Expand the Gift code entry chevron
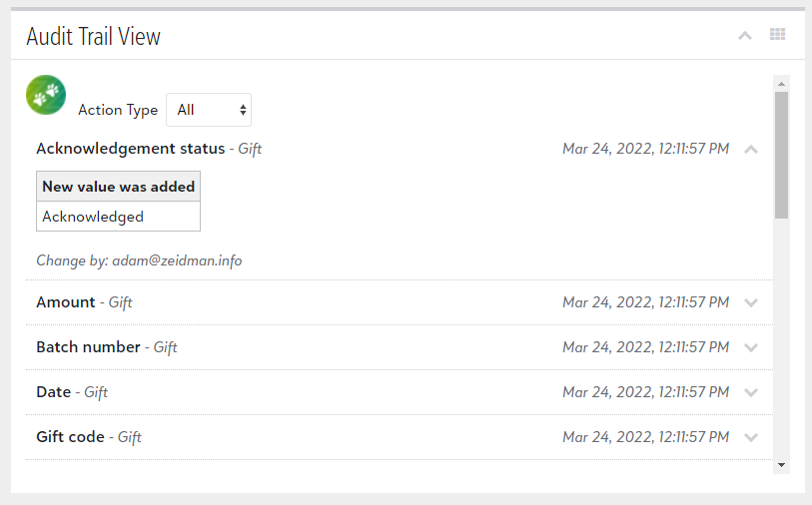 (751, 438)
